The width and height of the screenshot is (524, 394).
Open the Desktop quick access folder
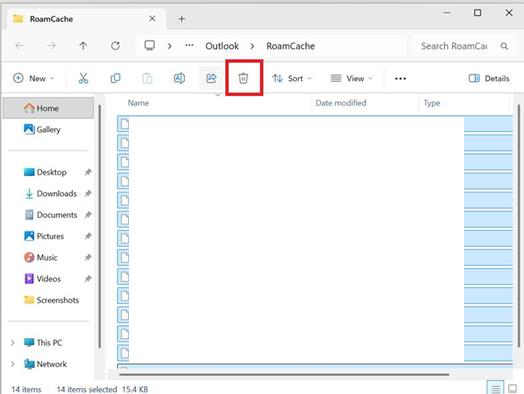click(x=45, y=172)
